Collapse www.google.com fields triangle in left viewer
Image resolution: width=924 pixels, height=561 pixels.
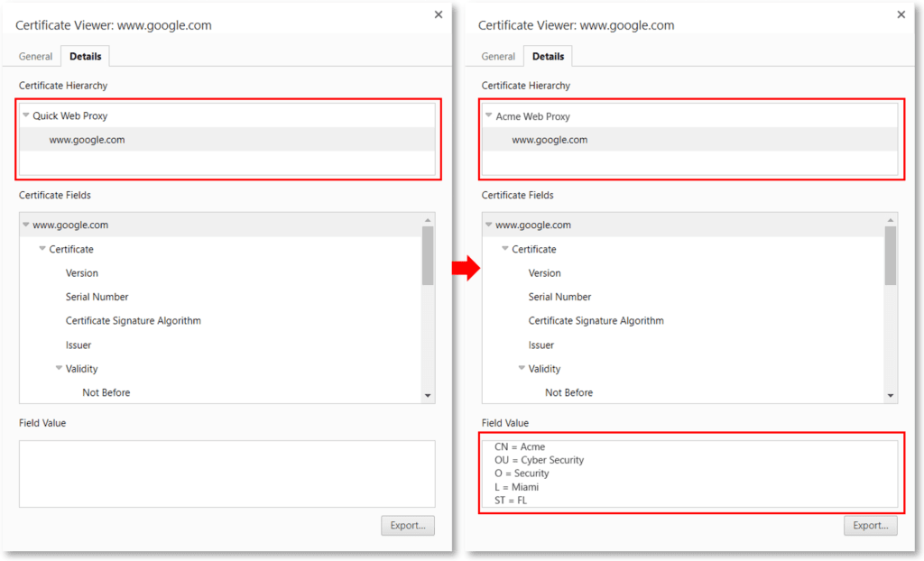(26, 225)
